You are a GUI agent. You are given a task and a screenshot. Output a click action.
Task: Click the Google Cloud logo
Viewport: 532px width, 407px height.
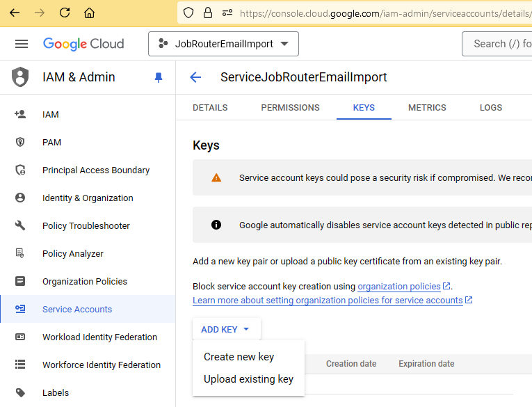[83, 44]
